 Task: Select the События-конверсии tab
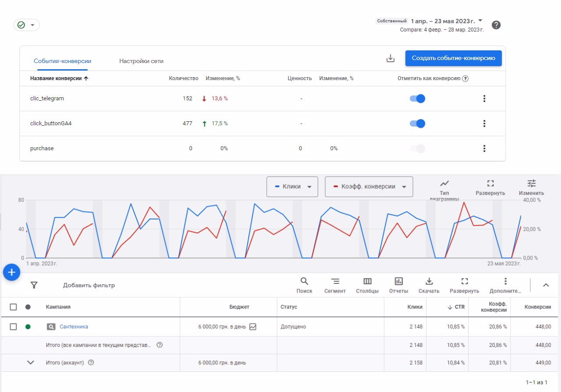coord(62,61)
